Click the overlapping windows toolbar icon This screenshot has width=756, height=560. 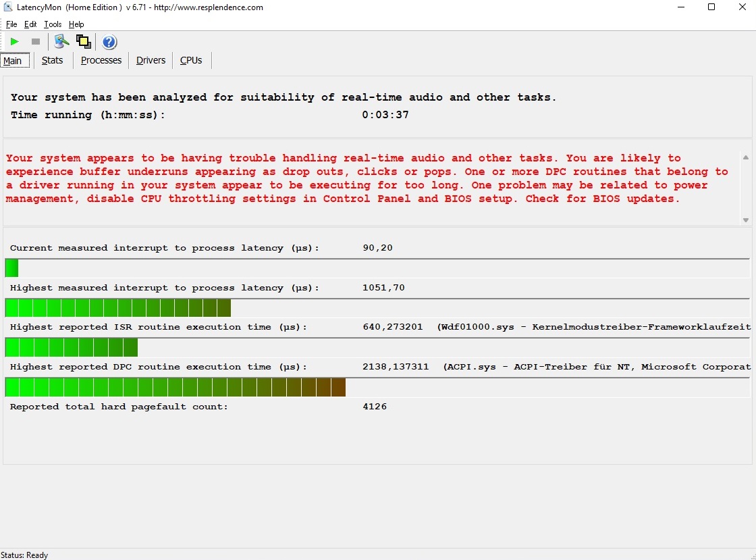(84, 42)
